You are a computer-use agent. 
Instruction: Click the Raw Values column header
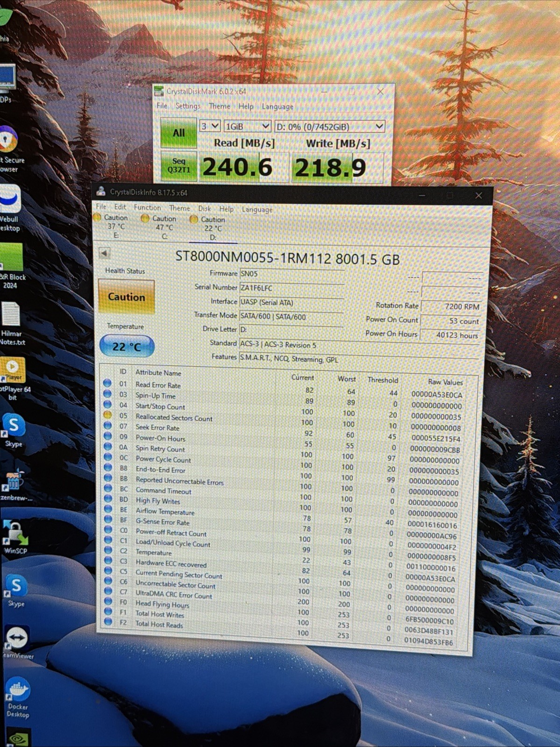point(445,382)
